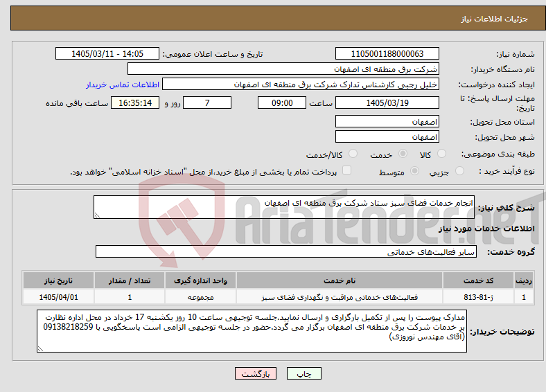Click the general need description text area

pos(284,207)
